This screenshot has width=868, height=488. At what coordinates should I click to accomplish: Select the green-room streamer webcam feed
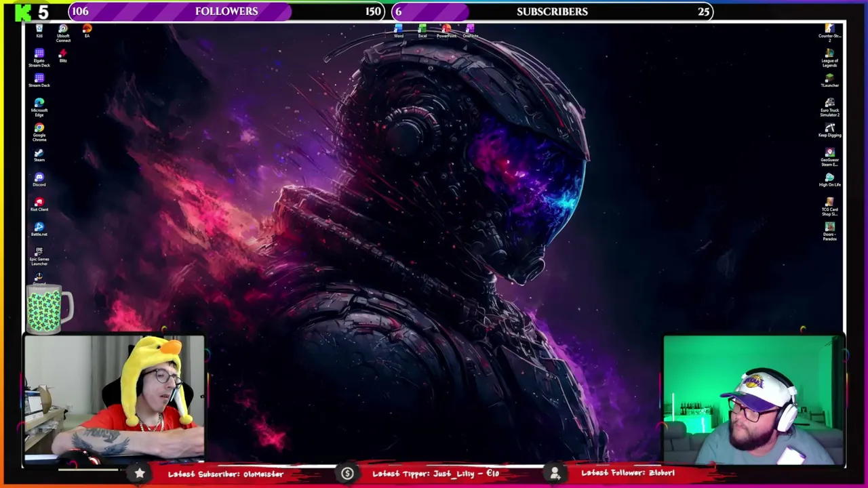tap(753, 400)
